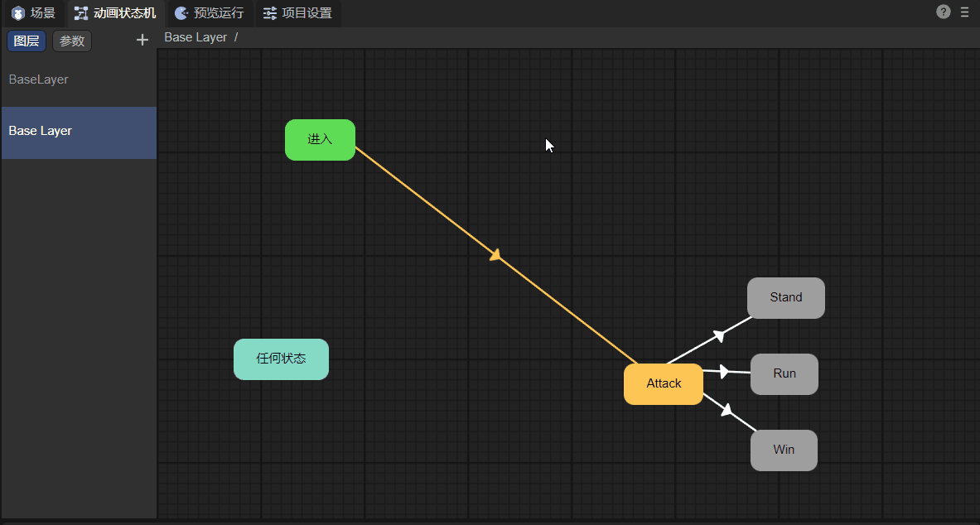Screen dimensions: 980x525
Task: Click the help question mark icon
Action: coord(943,12)
